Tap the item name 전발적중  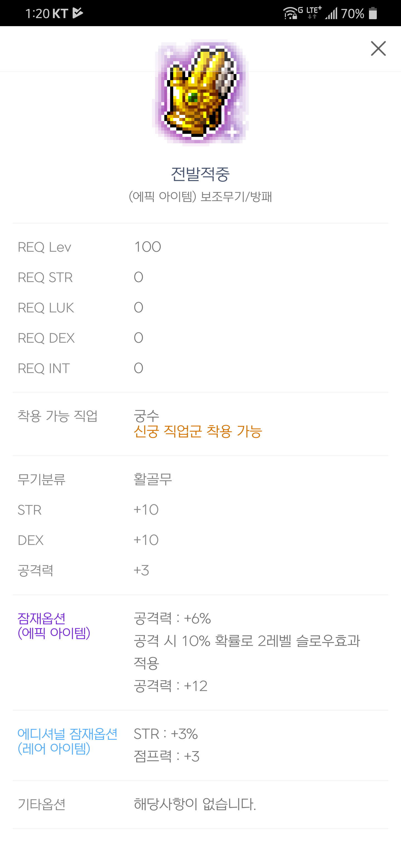(x=200, y=174)
